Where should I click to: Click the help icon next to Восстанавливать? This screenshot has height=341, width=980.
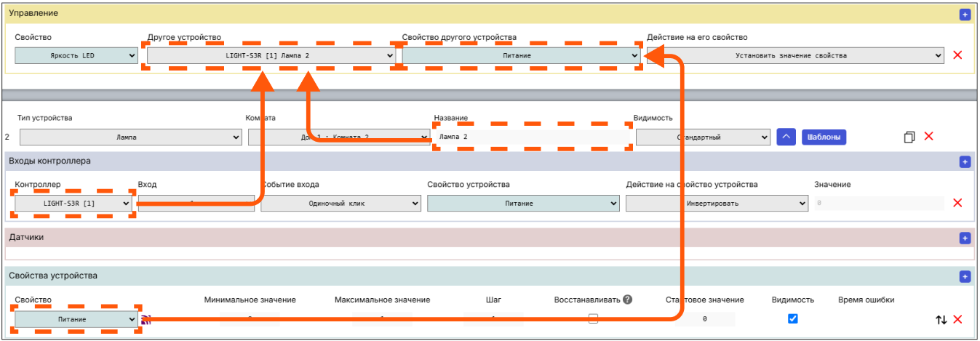(627, 300)
